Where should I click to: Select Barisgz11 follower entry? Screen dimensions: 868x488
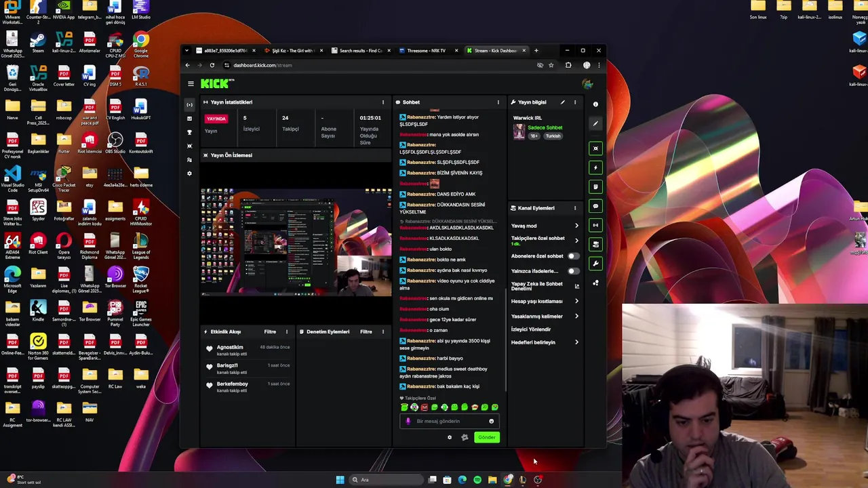coord(250,369)
